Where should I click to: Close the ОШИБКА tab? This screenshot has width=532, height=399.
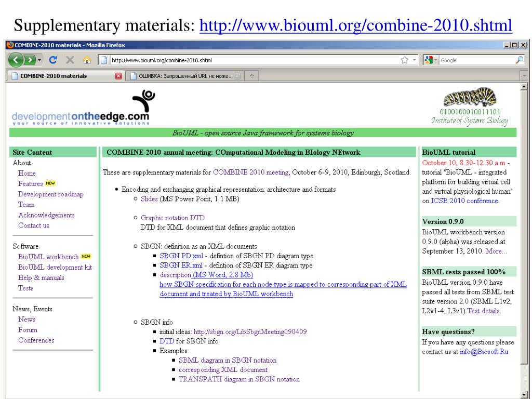pos(237,76)
